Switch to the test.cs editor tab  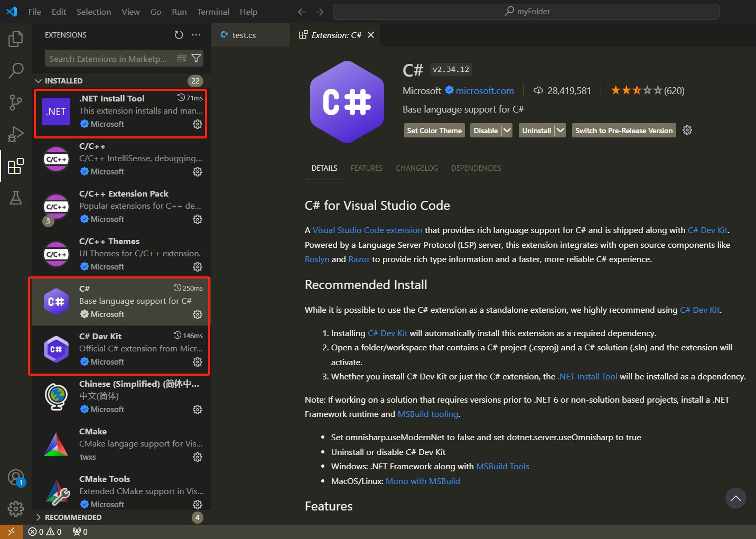click(x=250, y=35)
